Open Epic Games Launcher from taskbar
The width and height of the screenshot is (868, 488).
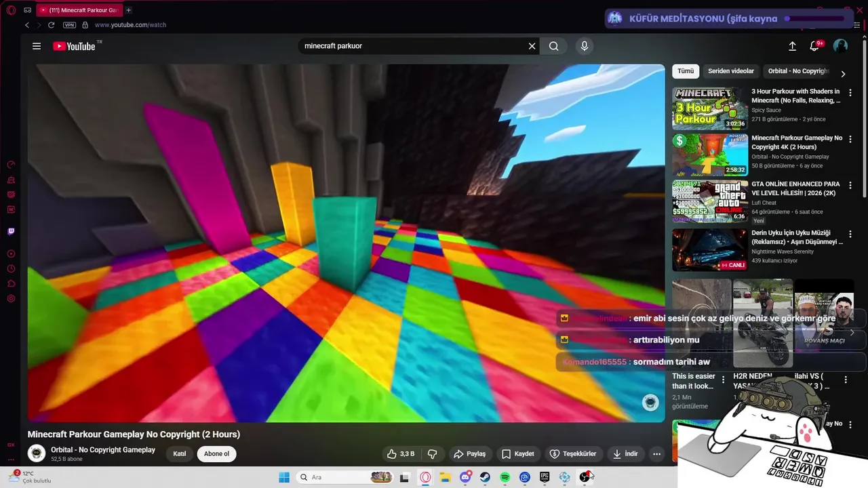545,477
